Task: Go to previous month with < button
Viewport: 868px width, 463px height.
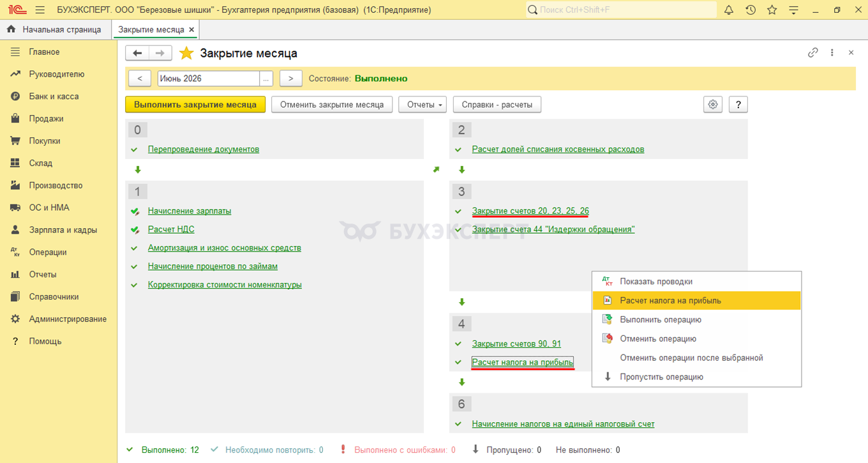Action: [x=140, y=79]
